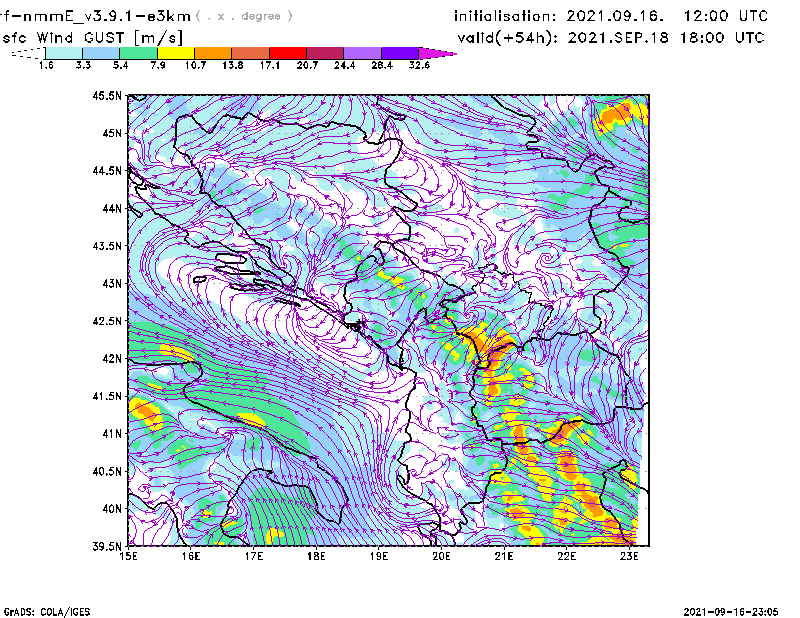The width and height of the screenshot is (800, 618).
Task: Click the initialisation date 2021.09.16.
Action: pyautogui.click(x=615, y=16)
